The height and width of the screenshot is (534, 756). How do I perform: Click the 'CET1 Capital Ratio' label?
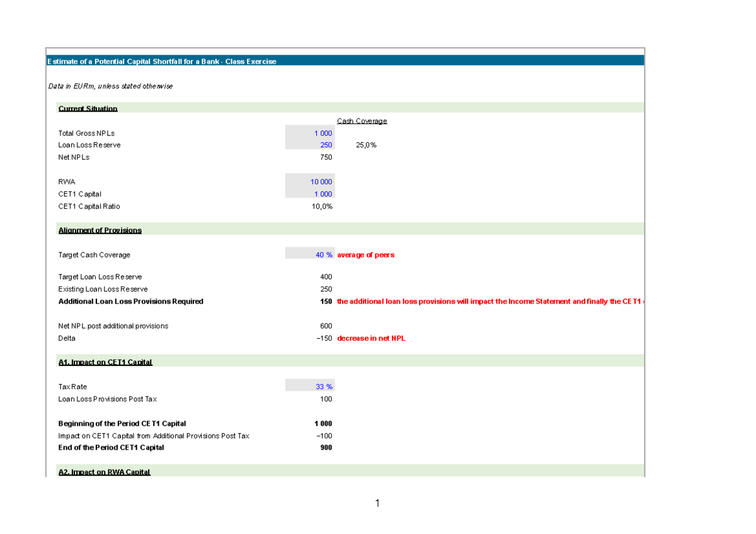click(x=89, y=207)
